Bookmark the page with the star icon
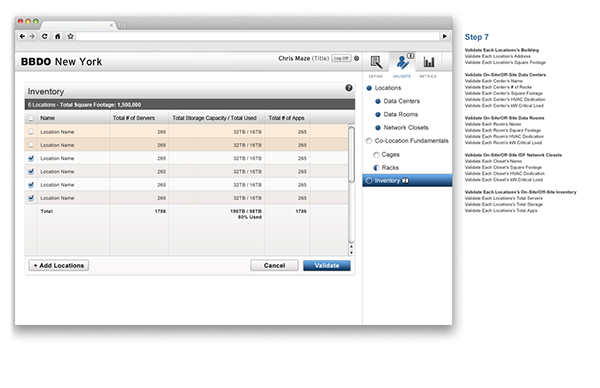The width and height of the screenshot is (600, 388). (x=70, y=36)
